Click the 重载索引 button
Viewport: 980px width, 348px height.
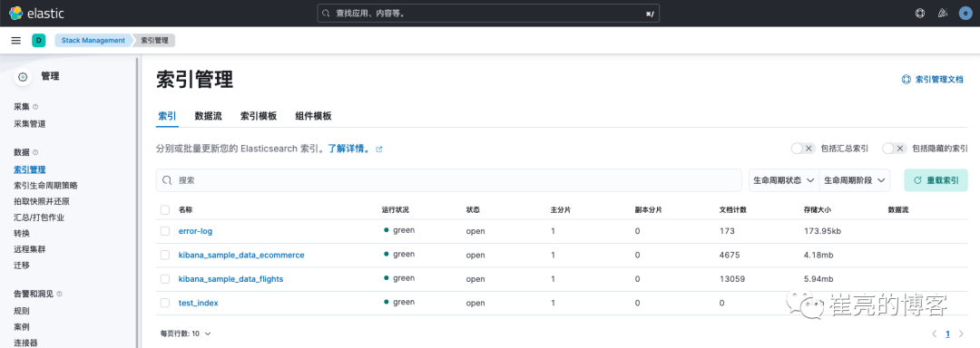[x=936, y=179]
